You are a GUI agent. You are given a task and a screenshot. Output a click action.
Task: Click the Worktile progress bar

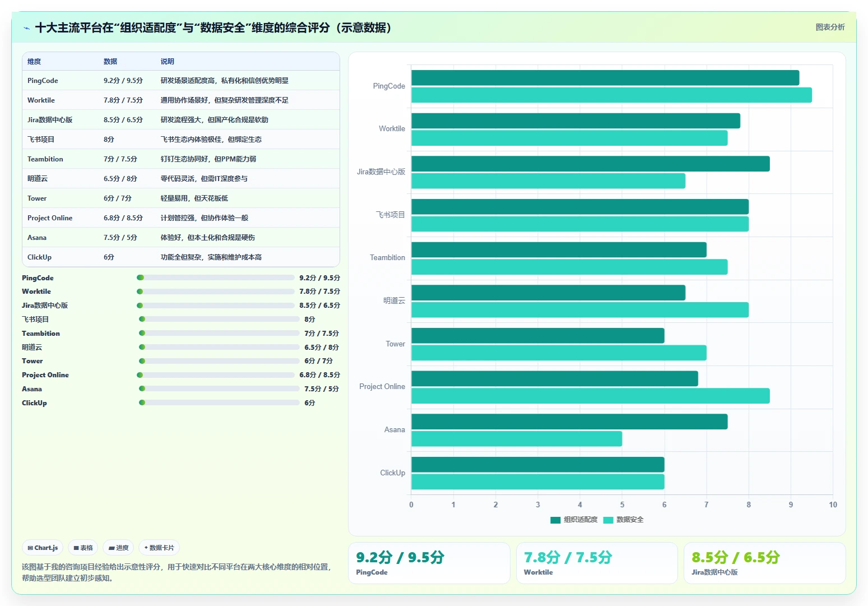coord(216,292)
